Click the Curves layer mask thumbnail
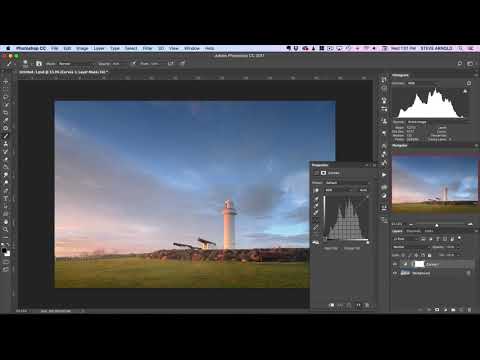This screenshot has height=360, width=480. pyautogui.click(x=419, y=264)
